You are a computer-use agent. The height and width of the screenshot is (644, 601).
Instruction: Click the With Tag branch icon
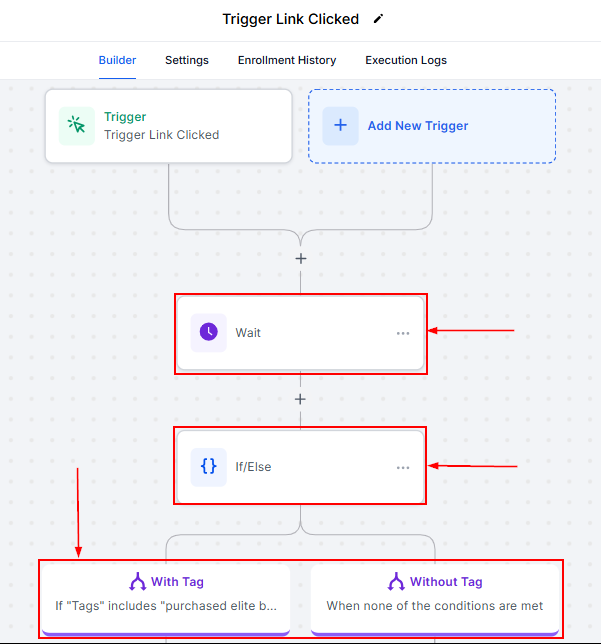(x=138, y=582)
